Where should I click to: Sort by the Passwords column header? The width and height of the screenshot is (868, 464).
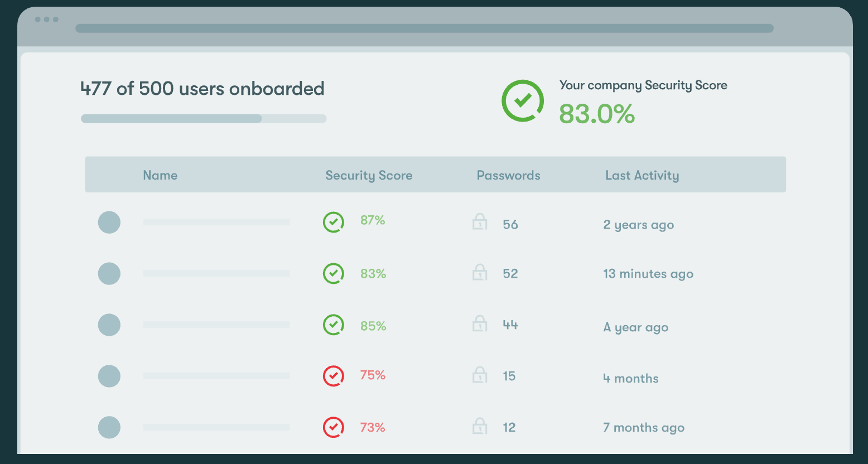coord(508,175)
